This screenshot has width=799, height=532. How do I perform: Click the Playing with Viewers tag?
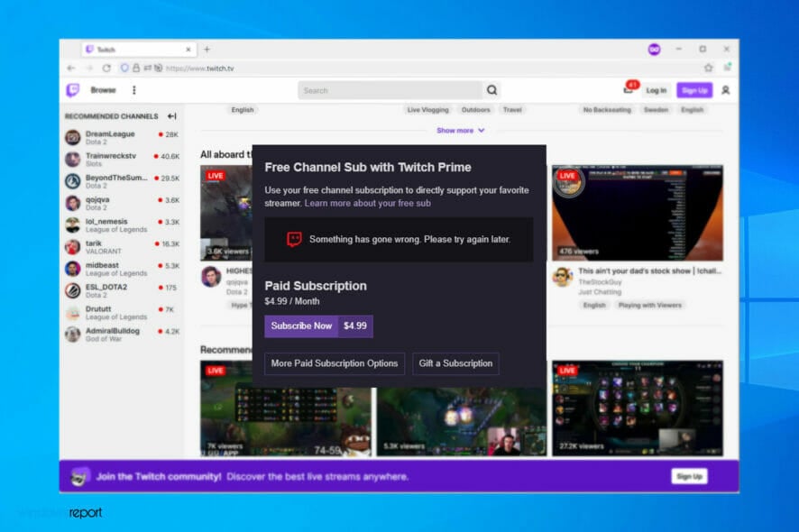tap(649, 306)
